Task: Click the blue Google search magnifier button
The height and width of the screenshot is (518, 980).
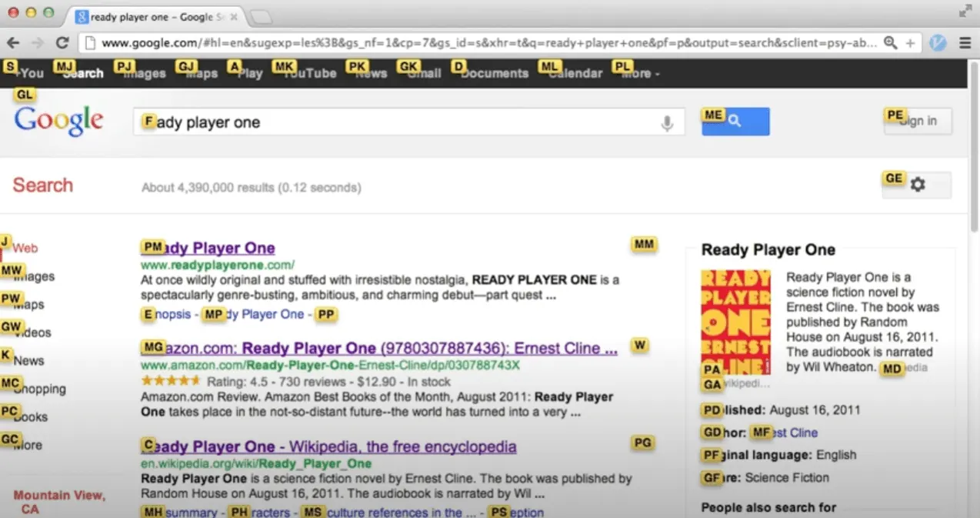Action: pyautogui.click(x=735, y=122)
